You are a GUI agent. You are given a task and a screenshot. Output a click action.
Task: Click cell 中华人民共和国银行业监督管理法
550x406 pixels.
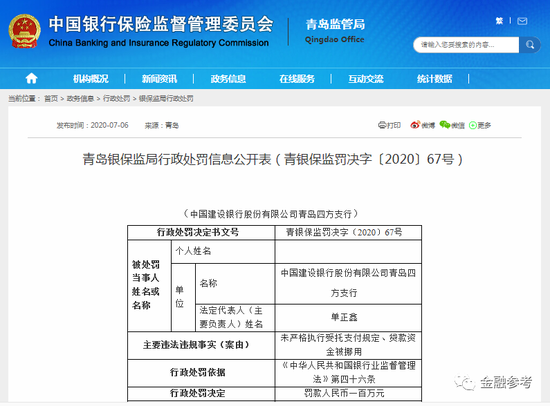coord(348,372)
